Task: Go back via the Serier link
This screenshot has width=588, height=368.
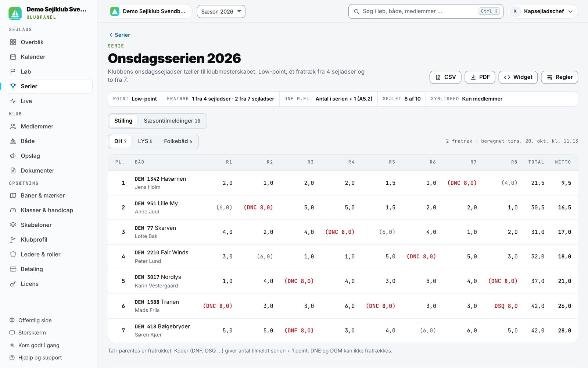Action: (119, 35)
